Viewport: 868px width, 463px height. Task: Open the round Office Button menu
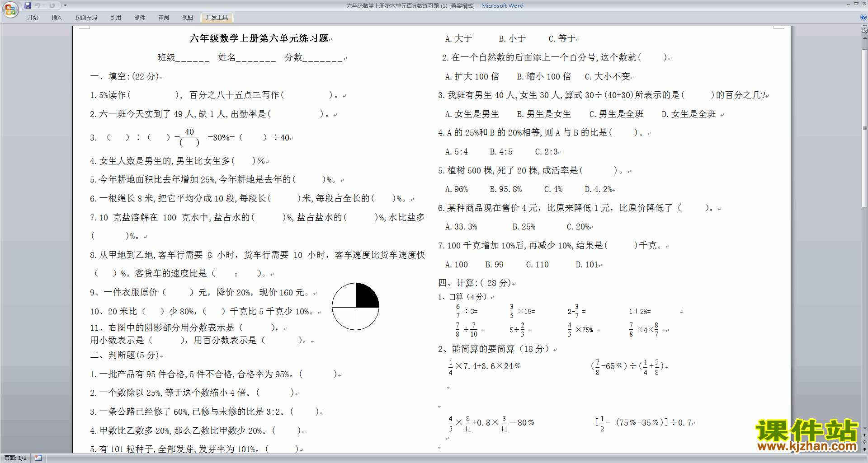coord(10,9)
